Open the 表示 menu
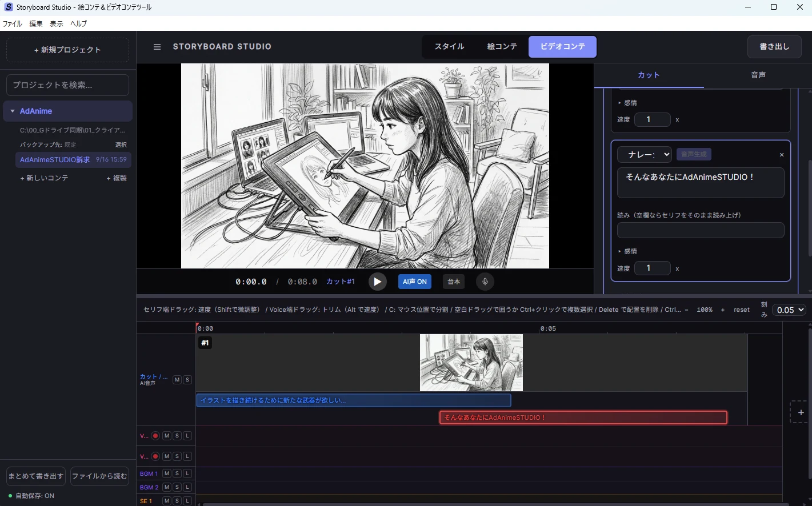This screenshot has height=506, width=812. click(57, 23)
